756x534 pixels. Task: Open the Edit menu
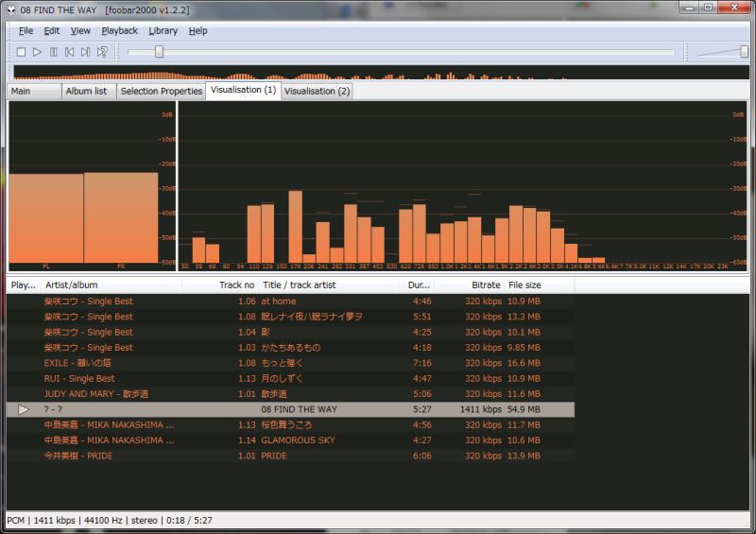52,31
